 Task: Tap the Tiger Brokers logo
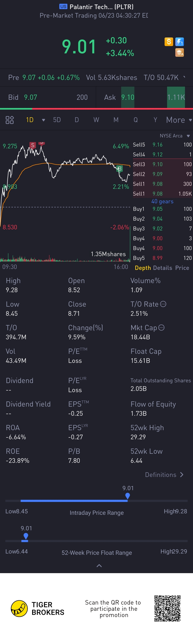coord(19,608)
